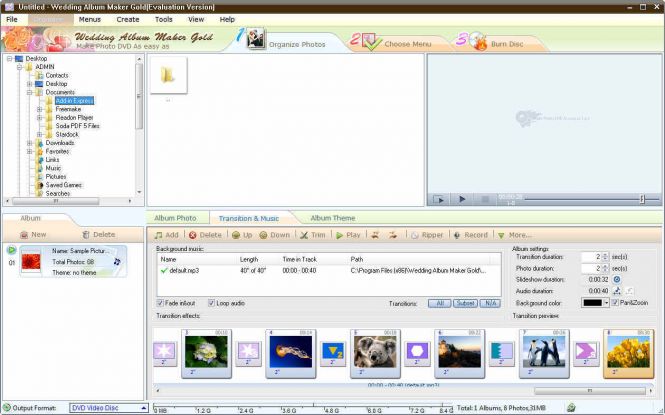Collapse the ADMIN folder node
The height and width of the screenshot is (415, 665).
pyautogui.click(x=20, y=67)
